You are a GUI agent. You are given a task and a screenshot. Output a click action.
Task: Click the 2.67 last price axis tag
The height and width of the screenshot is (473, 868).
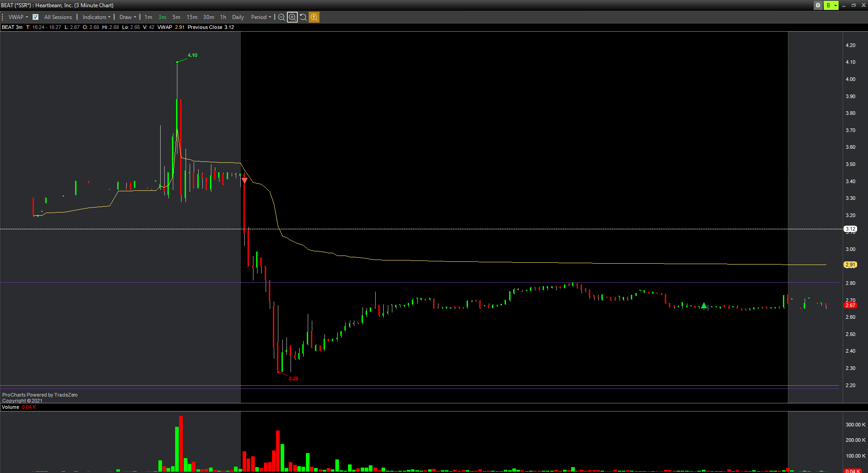850,305
